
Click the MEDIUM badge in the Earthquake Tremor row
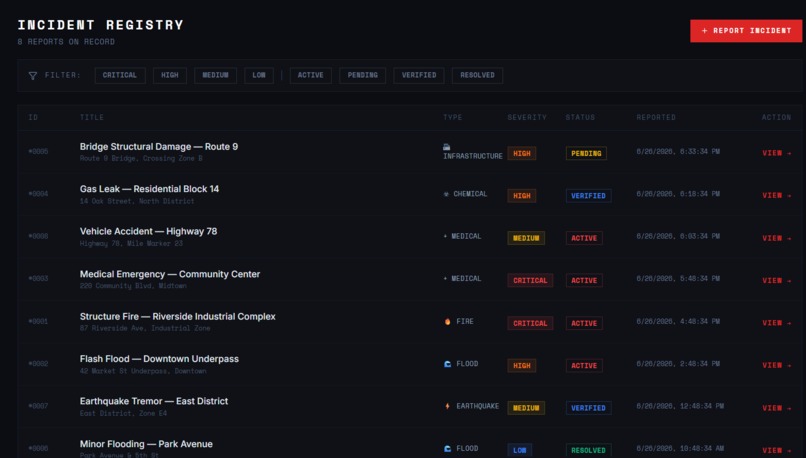[x=526, y=408]
